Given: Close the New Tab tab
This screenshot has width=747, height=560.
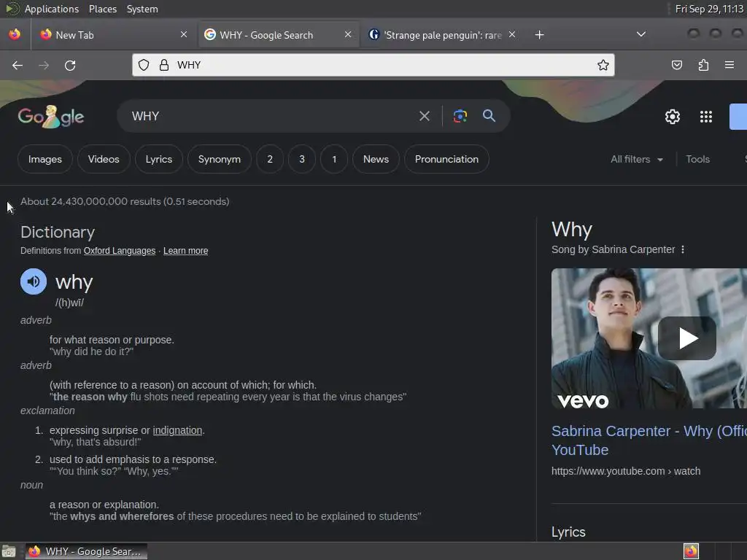Looking at the screenshot, I should point(184,34).
